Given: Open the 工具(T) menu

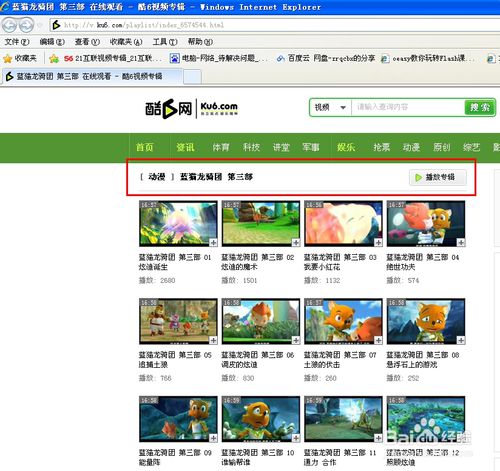Looking at the screenshot, I should click(x=165, y=42).
